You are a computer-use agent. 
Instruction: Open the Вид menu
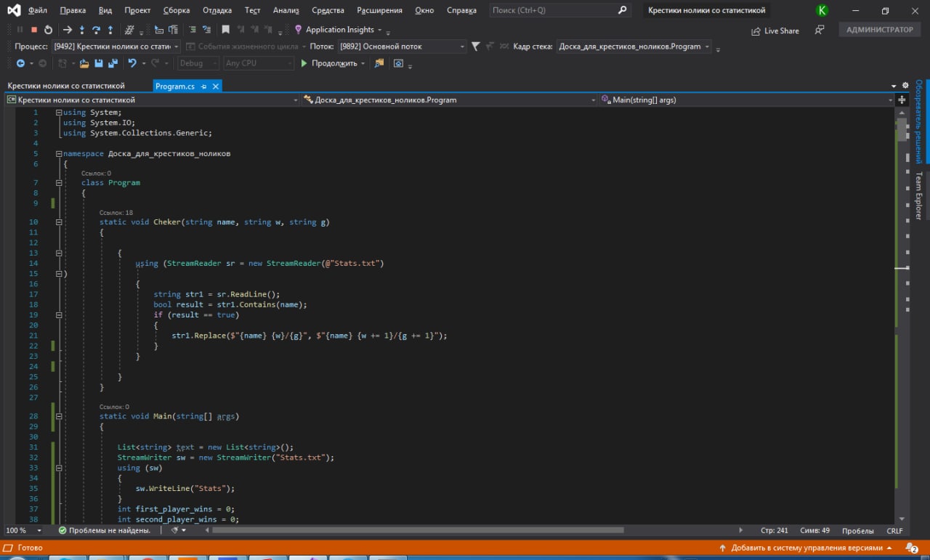tap(105, 11)
